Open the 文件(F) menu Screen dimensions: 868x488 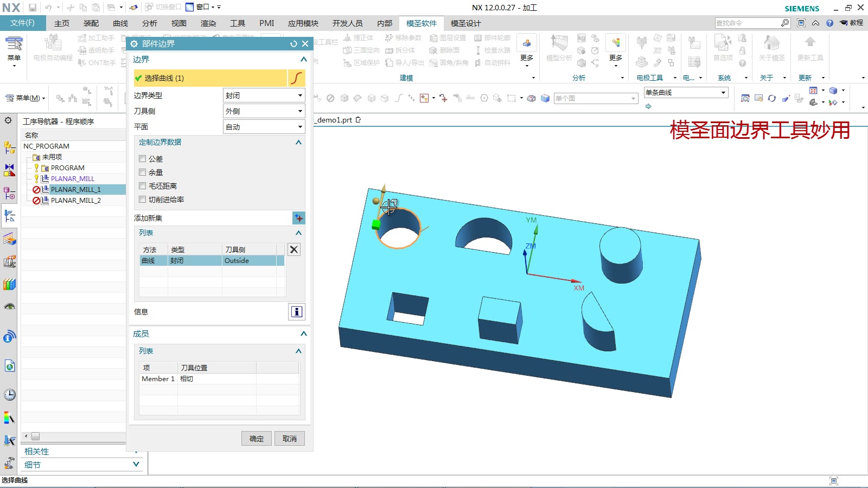[22, 23]
